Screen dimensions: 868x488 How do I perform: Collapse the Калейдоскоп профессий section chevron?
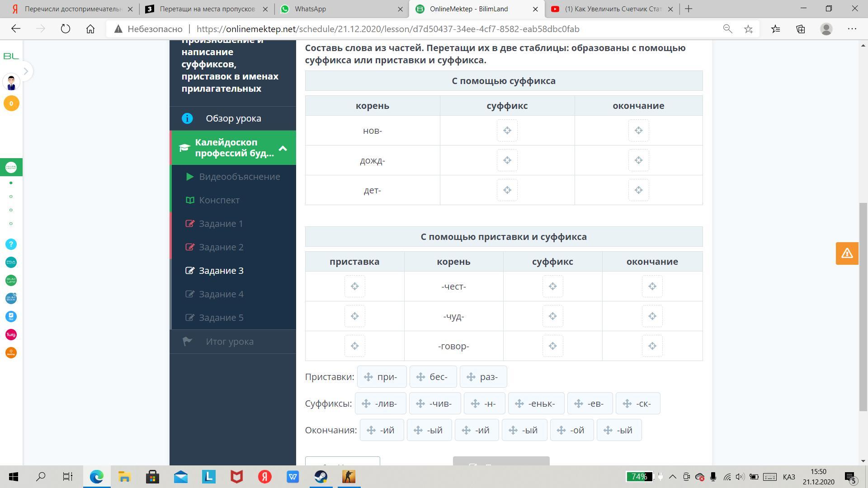click(283, 148)
